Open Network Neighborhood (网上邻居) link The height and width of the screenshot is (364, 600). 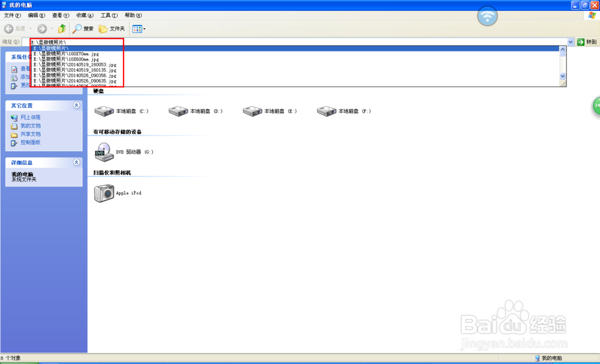30,118
